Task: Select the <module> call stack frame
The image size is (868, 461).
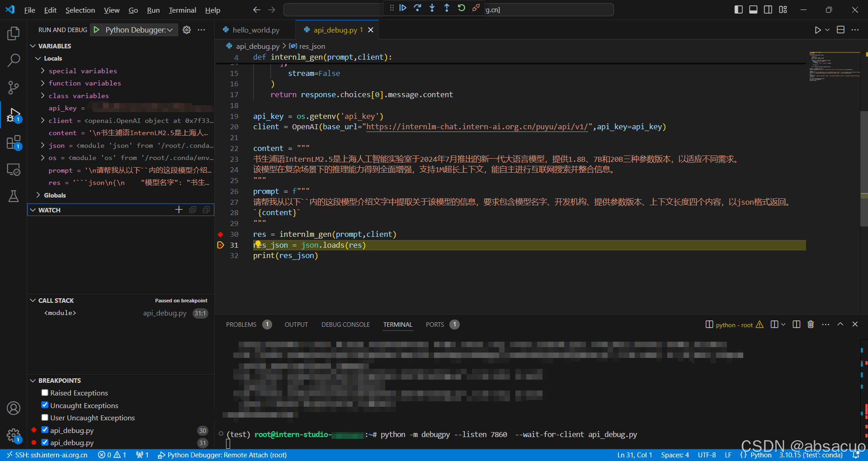Action: [121, 313]
